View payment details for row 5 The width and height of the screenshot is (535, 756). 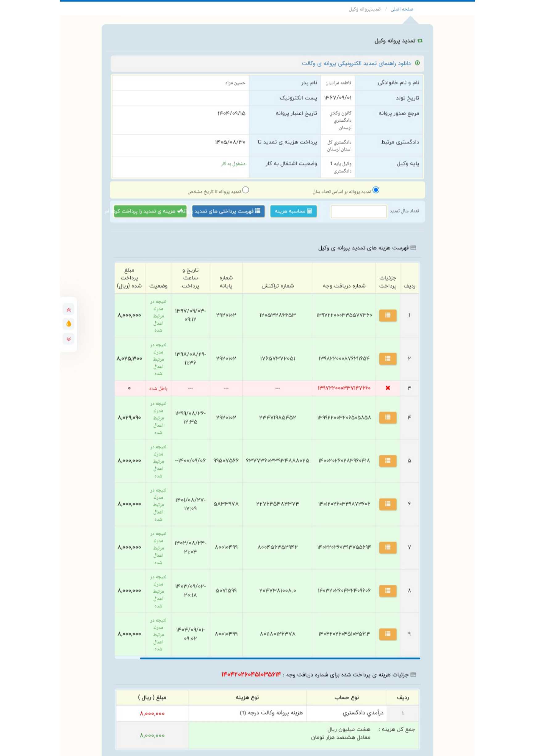click(387, 461)
